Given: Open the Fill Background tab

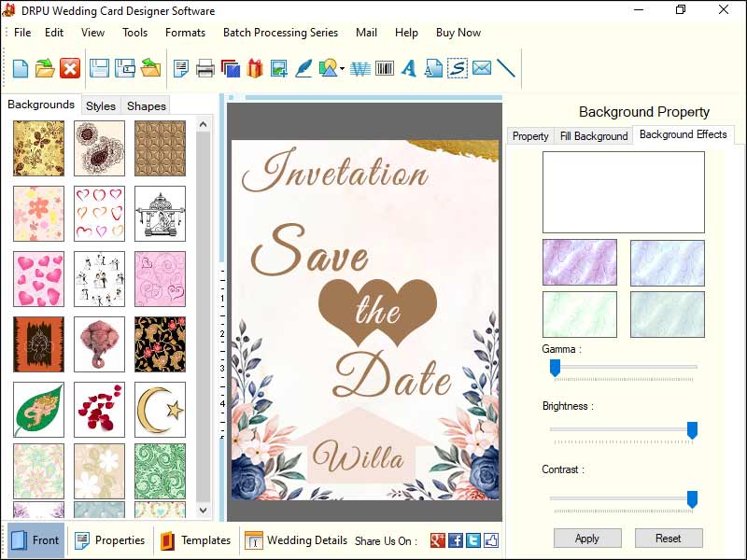Looking at the screenshot, I should [x=594, y=136].
